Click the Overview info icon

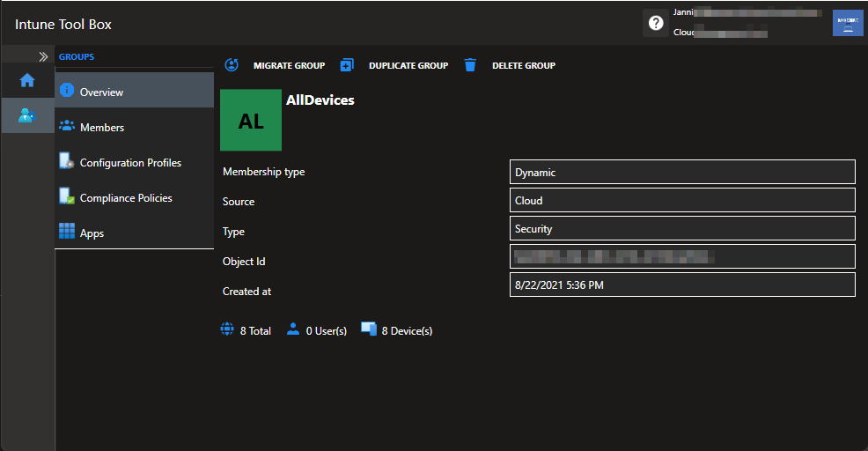click(x=67, y=90)
